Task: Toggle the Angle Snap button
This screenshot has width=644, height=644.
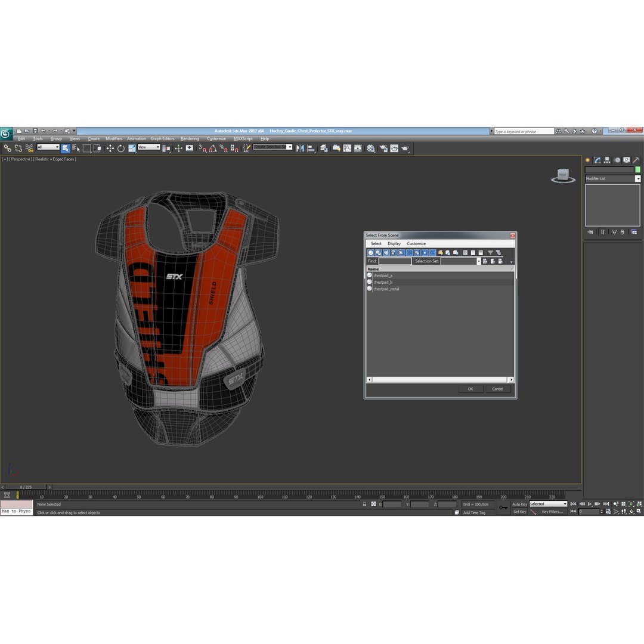Action: [213, 148]
